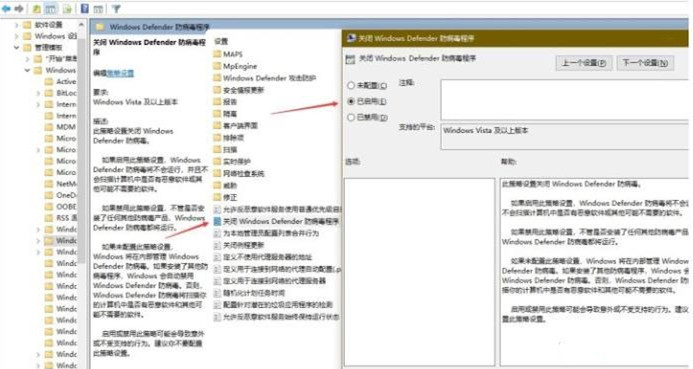Click the 排除项 folder icon

click(217, 137)
